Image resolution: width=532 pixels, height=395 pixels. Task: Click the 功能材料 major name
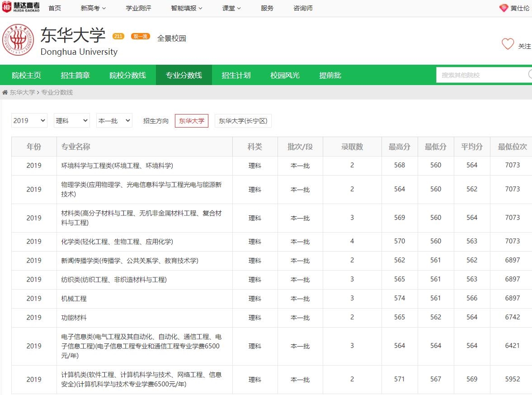(x=74, y=318)
